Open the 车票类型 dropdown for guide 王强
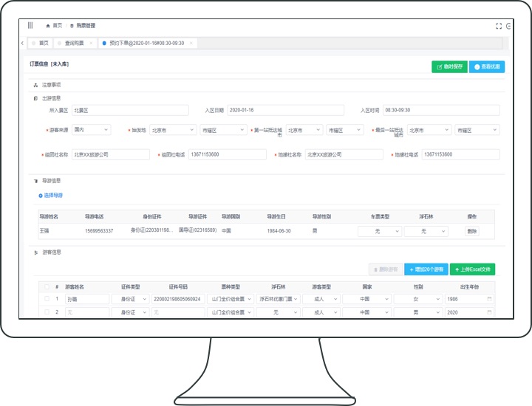 [x=379, y=231]
